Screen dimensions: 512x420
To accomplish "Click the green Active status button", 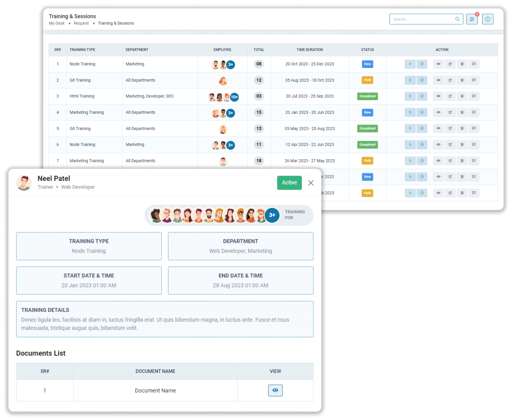I will 289,183.
